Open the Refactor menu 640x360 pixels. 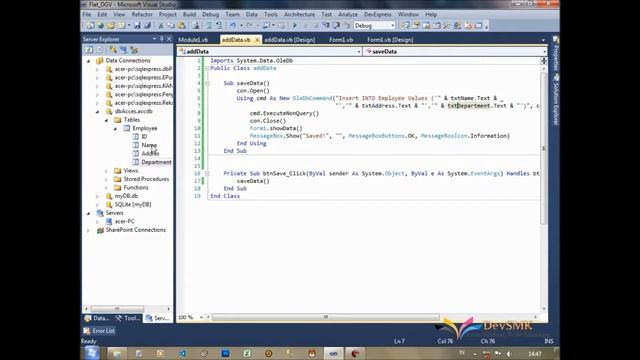(142, 14)
